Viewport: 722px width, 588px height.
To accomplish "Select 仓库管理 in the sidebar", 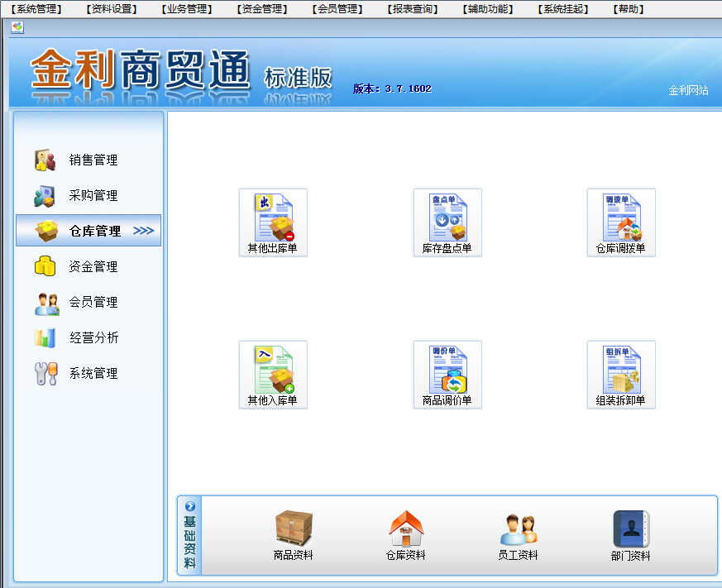I will 88,230.
